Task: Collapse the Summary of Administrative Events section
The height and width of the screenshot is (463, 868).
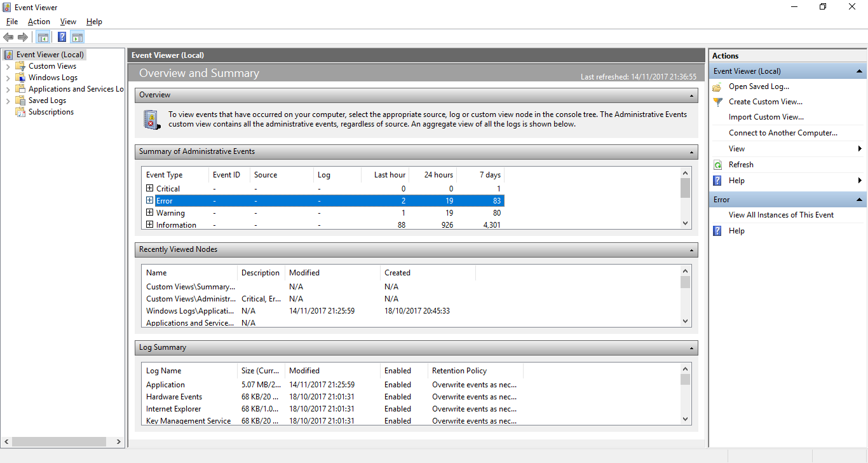Action: tap(691, 152)
